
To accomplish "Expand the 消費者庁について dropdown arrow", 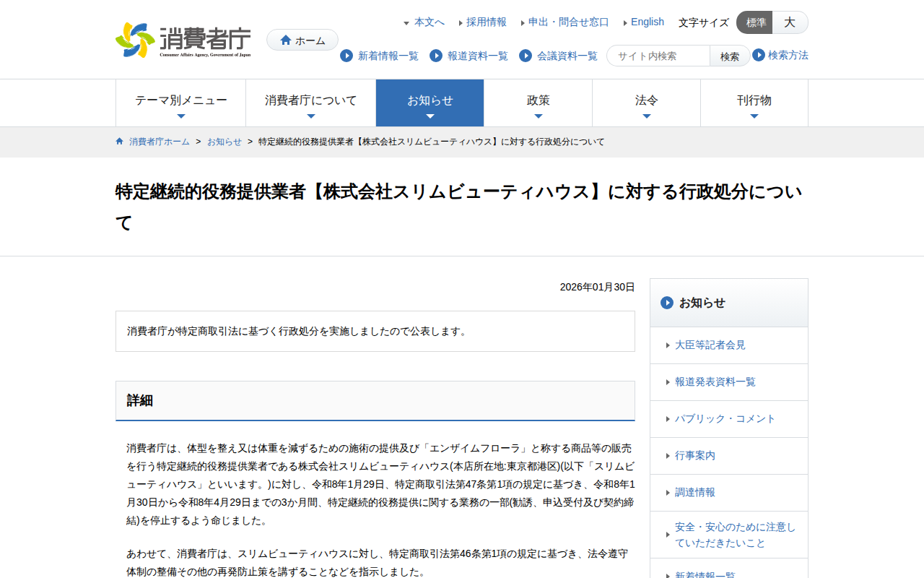I will tap(311, 116).
